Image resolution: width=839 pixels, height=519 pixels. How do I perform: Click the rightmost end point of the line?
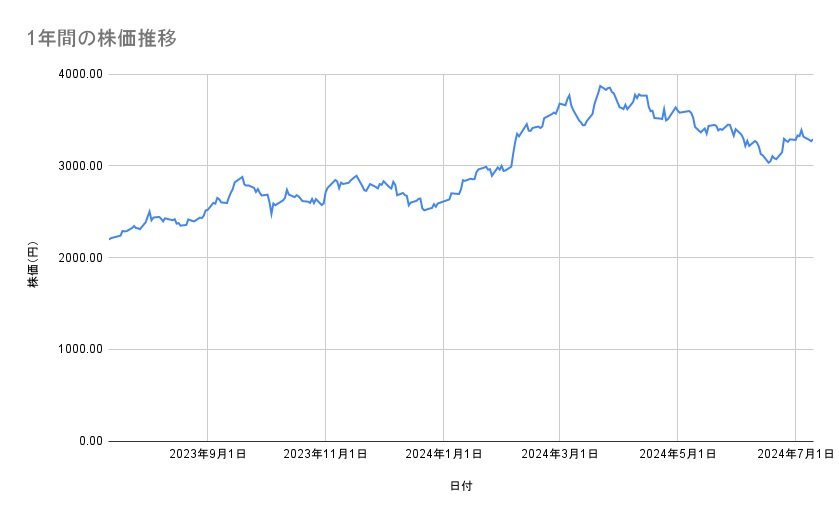click(812, 140)
